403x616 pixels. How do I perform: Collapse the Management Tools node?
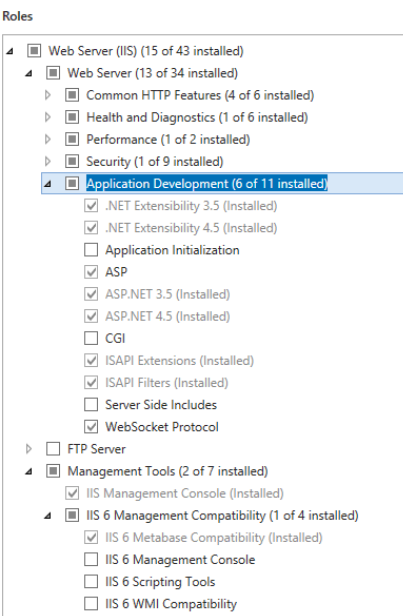pyautogui.click(x=29, y=471)
